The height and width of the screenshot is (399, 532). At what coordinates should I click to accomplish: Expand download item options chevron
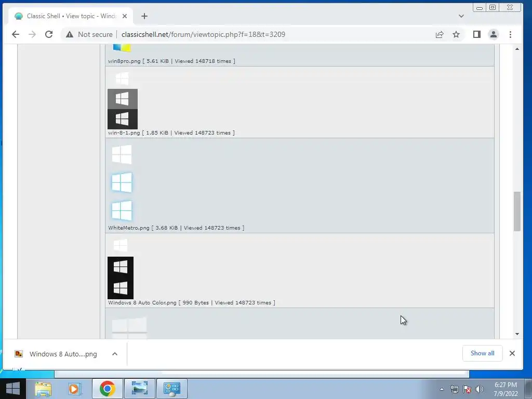pyautogui.click(x=115, y=354)
